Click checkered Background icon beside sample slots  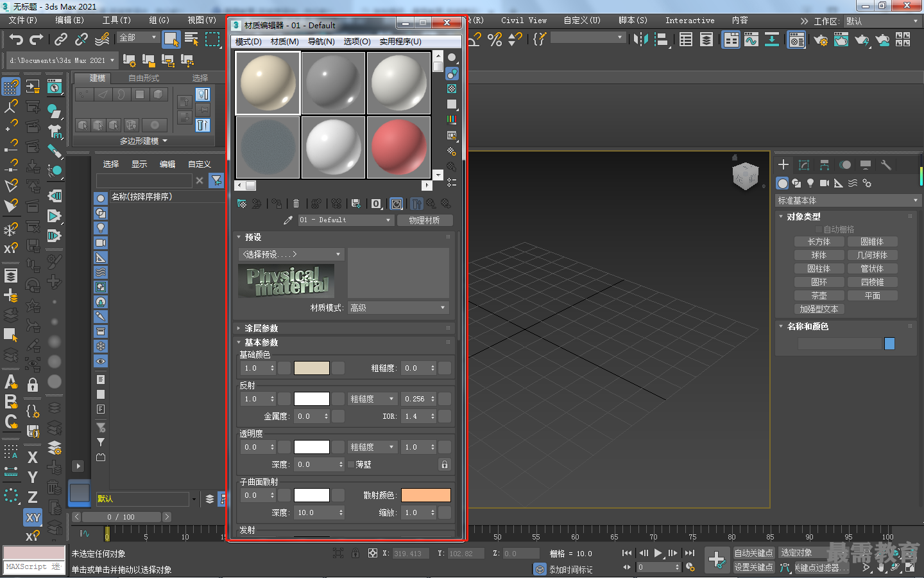[452, 89]
